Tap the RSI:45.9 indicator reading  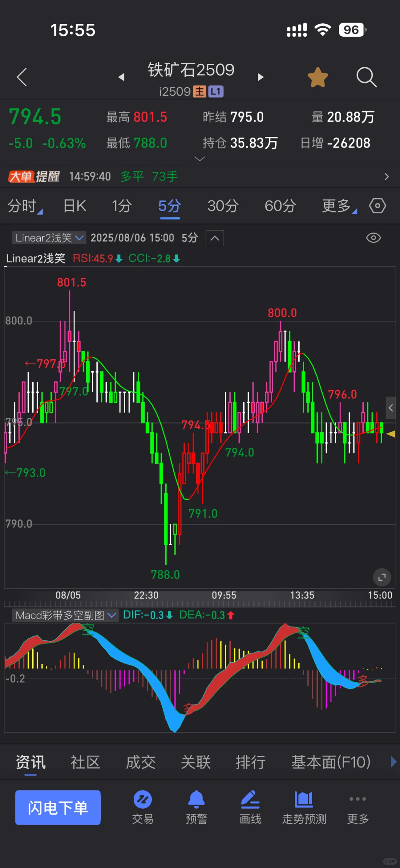pos(97,258)
